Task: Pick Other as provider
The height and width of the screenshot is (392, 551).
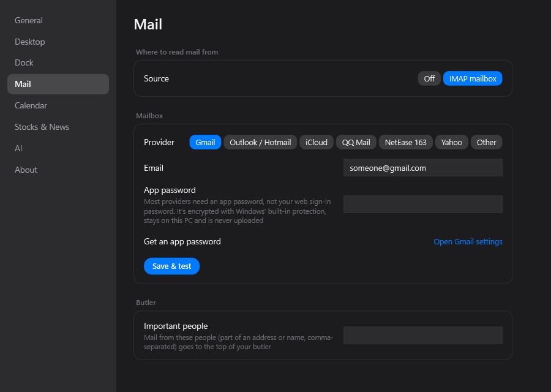Action: click(x=486, y=142)
